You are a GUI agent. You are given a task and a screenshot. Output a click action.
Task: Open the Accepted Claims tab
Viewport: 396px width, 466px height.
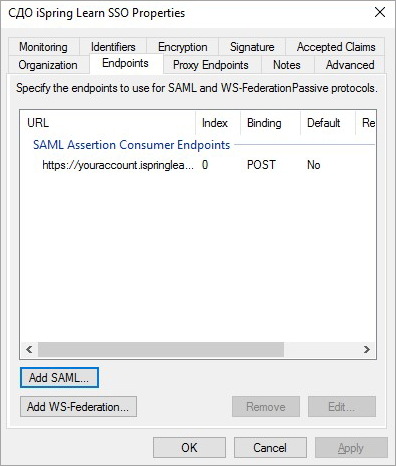[x=336, y=47]
